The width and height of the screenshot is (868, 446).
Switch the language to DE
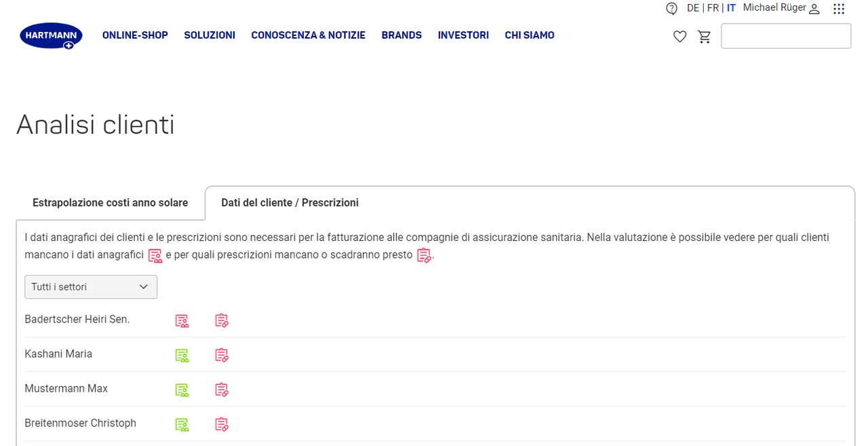click(x=692, y=8)
